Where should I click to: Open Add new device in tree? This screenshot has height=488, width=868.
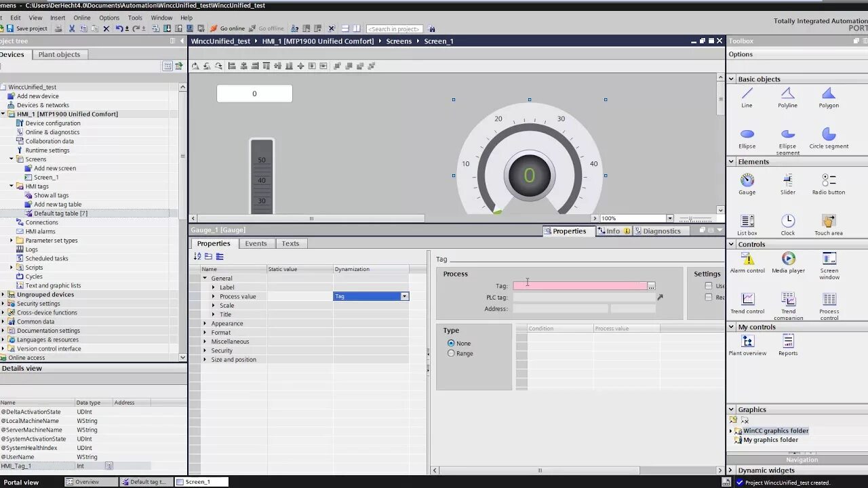(38, 96)
